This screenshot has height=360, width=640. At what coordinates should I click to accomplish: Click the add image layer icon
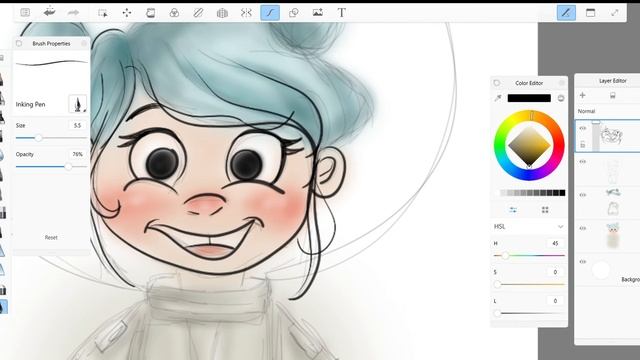pyautogui.click(x=612, y=96)
